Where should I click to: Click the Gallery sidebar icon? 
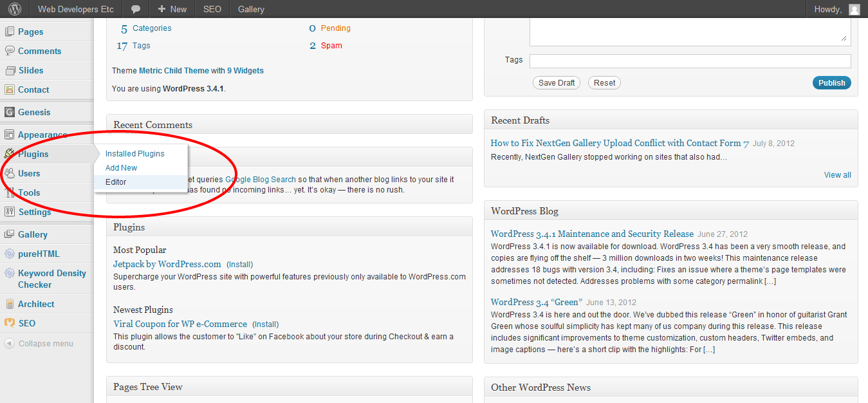(10, 234)
